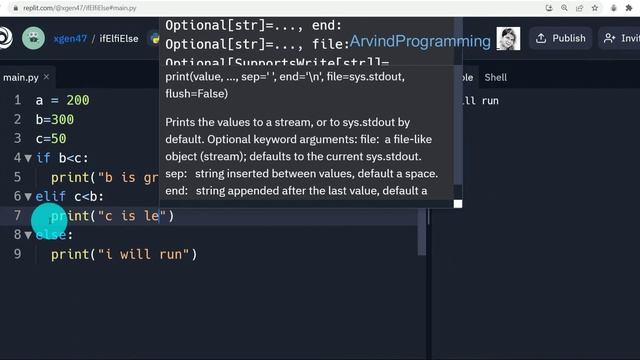Click the 'print("i will run")' line
Screen dimensions: 640x360
click(x=124, y=254)
